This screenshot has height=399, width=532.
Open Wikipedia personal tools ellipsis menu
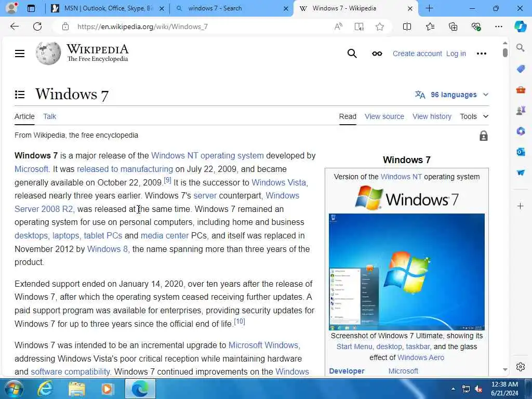pyautogui.click(x=481, y=54)
